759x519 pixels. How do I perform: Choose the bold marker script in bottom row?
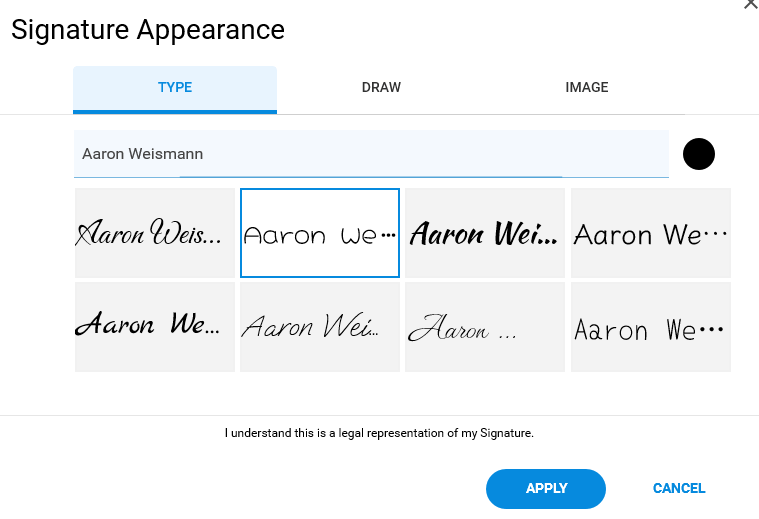tap(155, 327)
